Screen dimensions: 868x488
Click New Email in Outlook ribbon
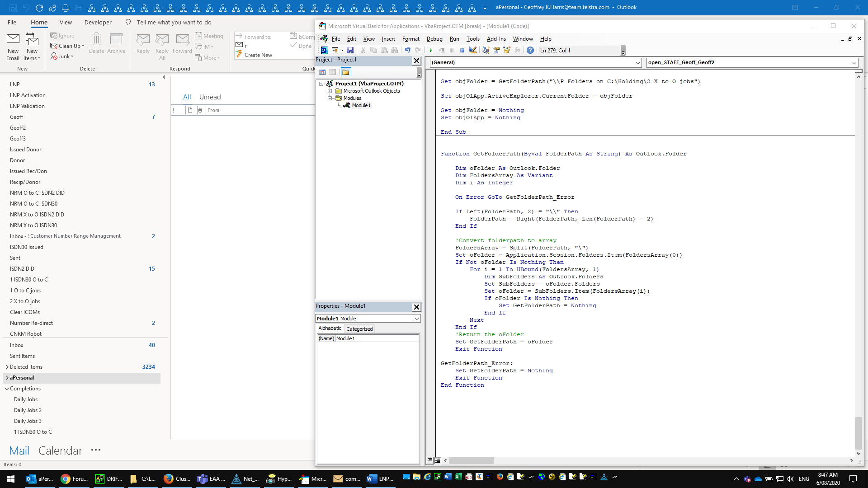[x=13, y=47]
